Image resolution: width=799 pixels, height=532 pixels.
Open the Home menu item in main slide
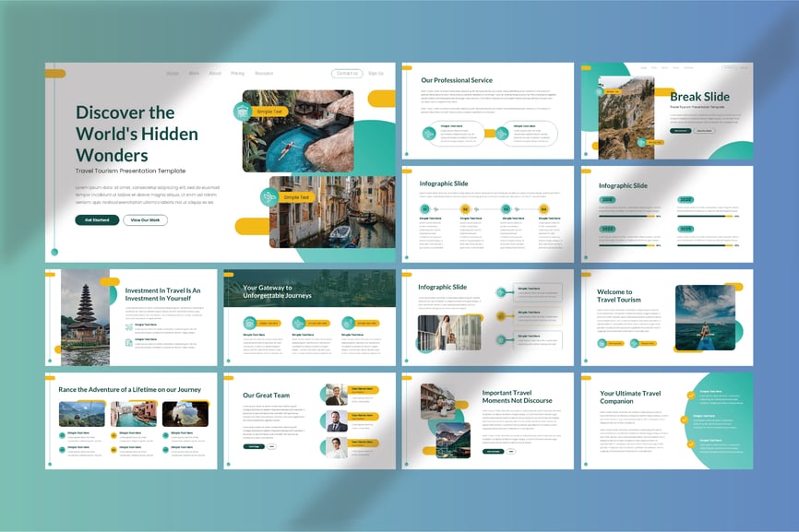(x=173, y=73)
